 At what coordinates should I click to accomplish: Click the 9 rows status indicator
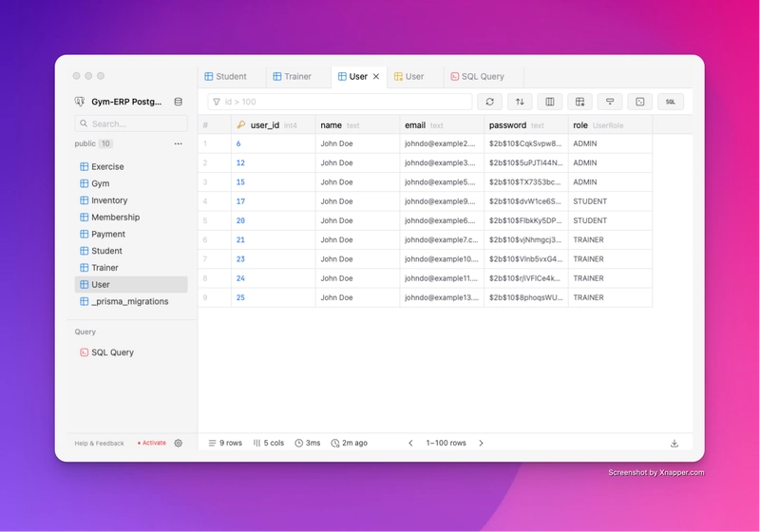pyautogui.click(x=225, y=443)
